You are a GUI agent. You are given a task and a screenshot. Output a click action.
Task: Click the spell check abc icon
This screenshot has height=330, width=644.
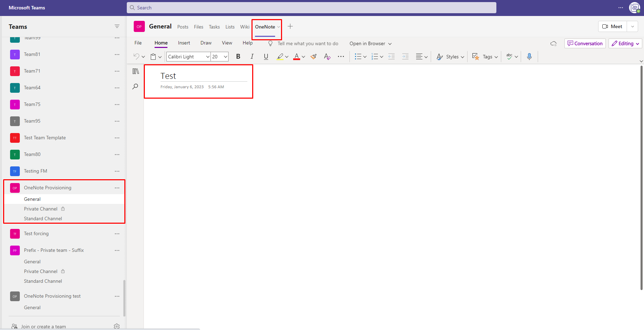click(x=509, y=57)
